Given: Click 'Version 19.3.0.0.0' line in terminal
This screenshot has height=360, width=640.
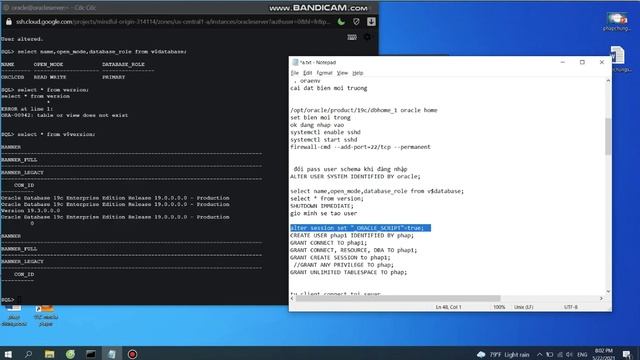Looking at the screenshot, I should coord(31,211).
